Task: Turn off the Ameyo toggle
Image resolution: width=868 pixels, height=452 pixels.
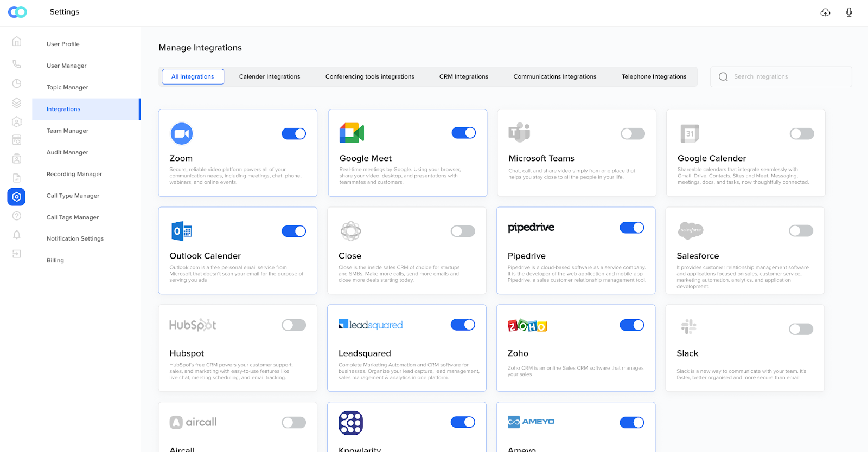Action: [x=632, y=422]
